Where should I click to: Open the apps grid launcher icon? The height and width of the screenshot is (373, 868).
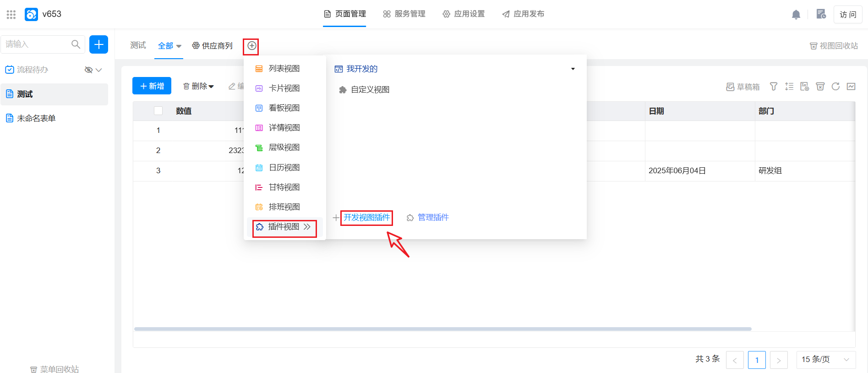(x=11, y=15)
